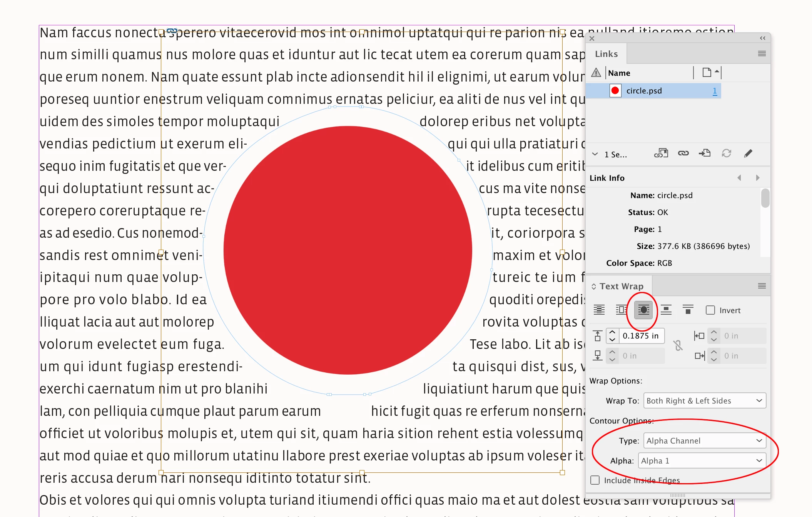The width and height of the screenshot is (812, 517).
Task: Open Wrap To dropdown
Action: click(x=705, y=400)
